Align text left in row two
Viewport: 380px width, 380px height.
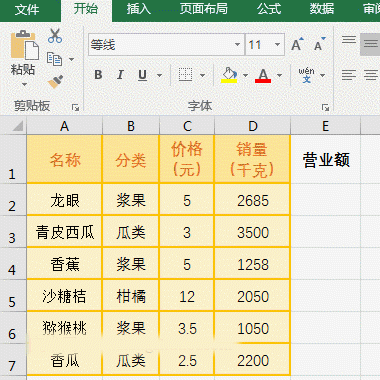349,75
